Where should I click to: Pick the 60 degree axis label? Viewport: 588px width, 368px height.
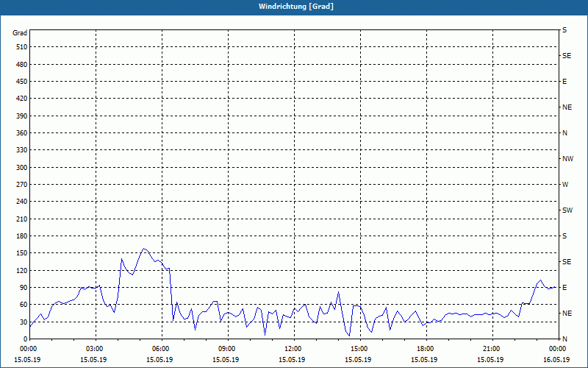coord(24,305)
